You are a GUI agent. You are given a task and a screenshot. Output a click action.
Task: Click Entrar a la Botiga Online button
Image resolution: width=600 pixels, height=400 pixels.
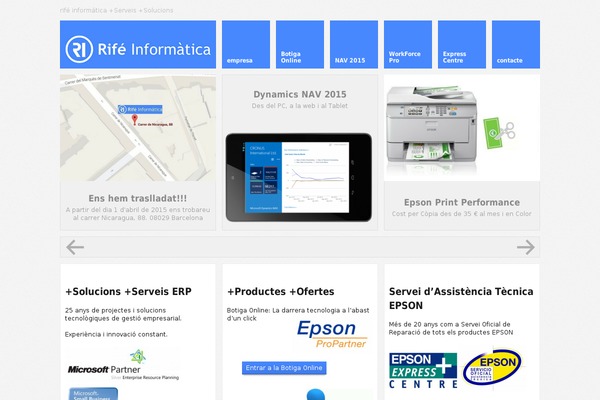click(x=284, y=368)
